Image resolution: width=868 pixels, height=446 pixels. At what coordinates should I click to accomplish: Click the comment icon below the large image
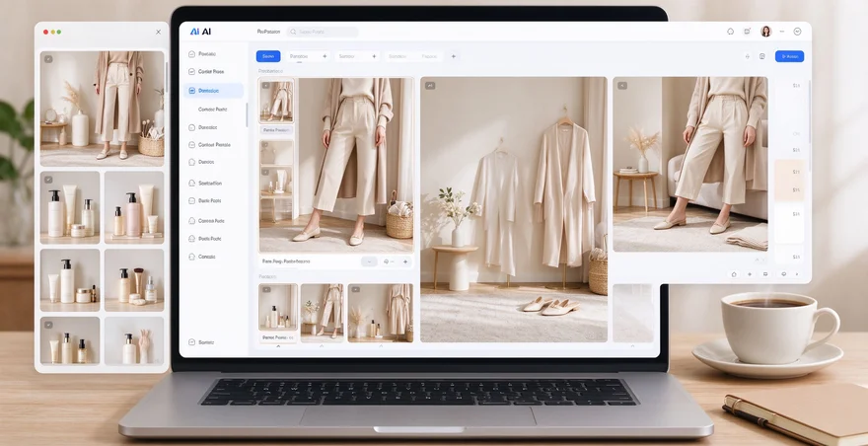click(387, 262)
